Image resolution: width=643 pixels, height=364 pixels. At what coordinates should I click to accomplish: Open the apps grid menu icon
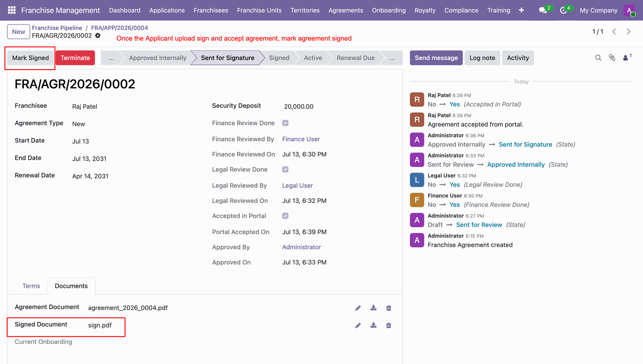(x=12, y=10)
